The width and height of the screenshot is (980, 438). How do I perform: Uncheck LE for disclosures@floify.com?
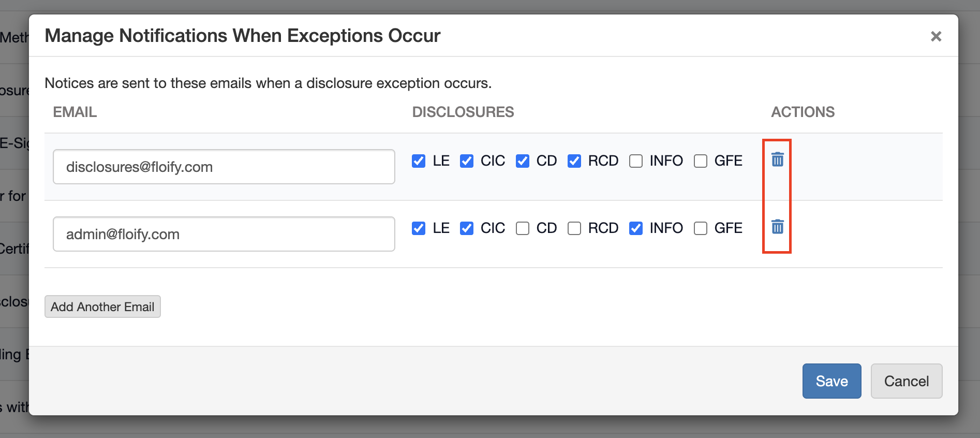[x=419, y=161]
